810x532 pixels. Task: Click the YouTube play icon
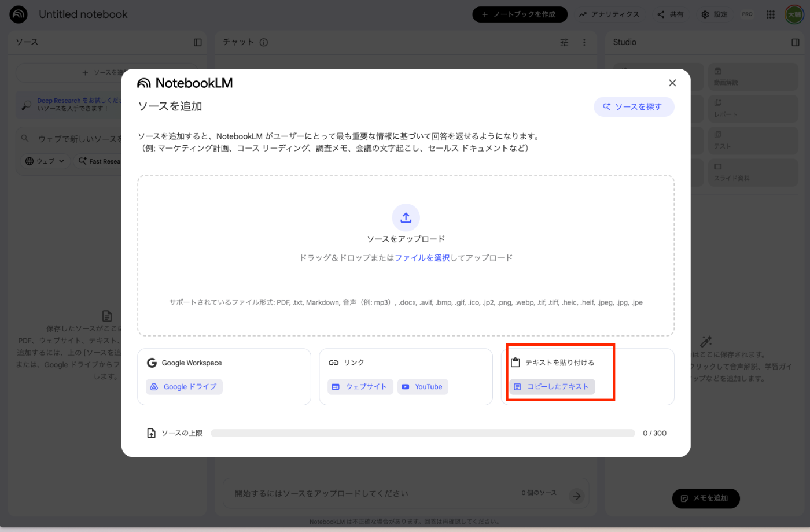click(x=406, y=387)
